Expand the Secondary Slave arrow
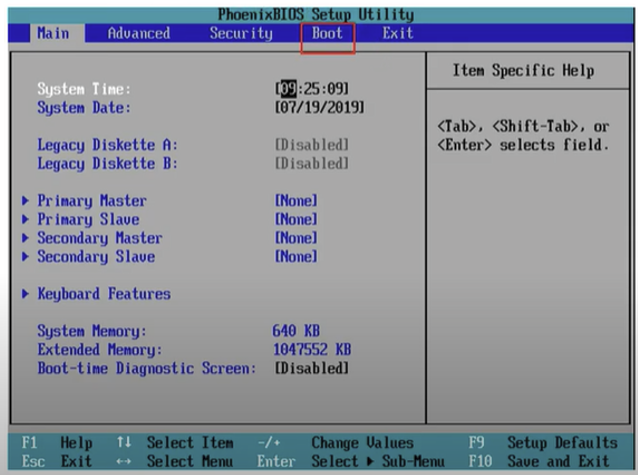 coord(25,256)
